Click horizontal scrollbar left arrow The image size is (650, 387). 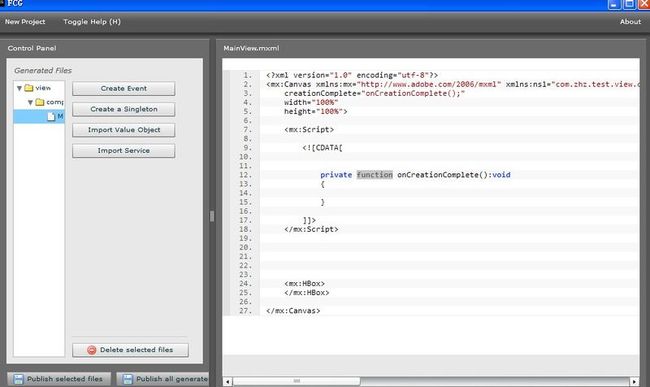point(228,381)
